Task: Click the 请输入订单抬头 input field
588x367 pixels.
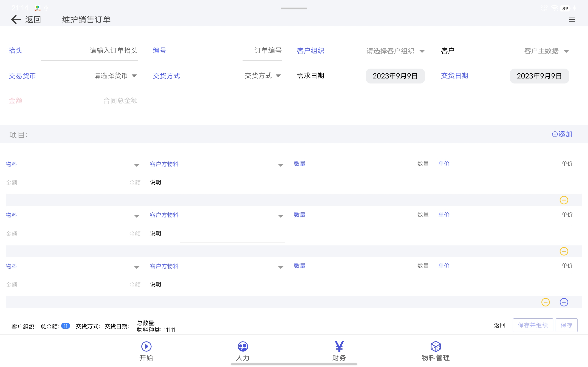Action: pos(113,50)
